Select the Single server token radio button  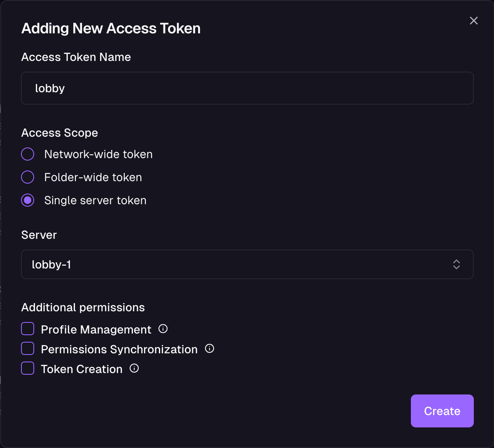pos(27,200)
